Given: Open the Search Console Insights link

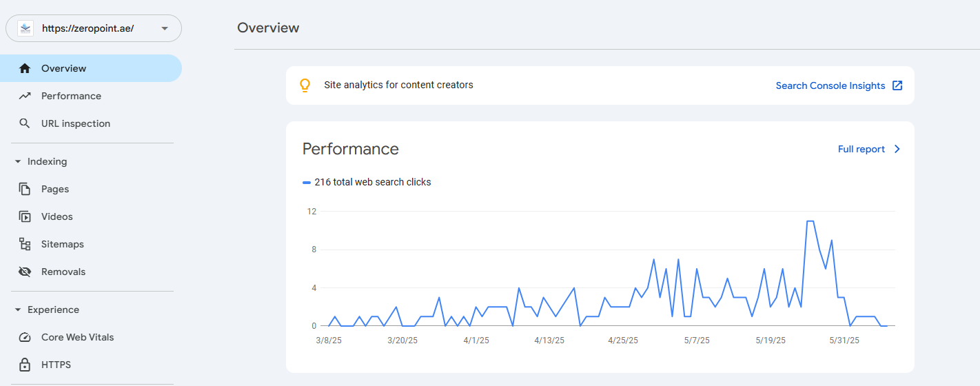Looking at the screenshot, I should click(830, 85).
